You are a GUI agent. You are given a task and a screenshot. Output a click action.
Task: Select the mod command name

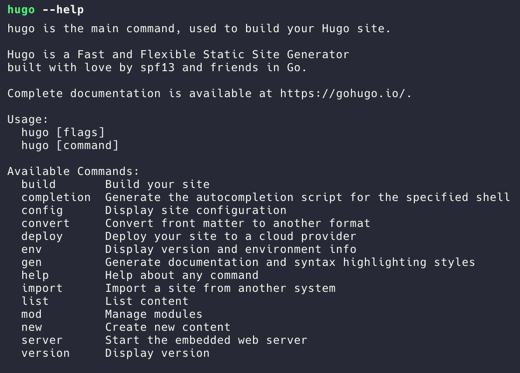pos(32,314)
